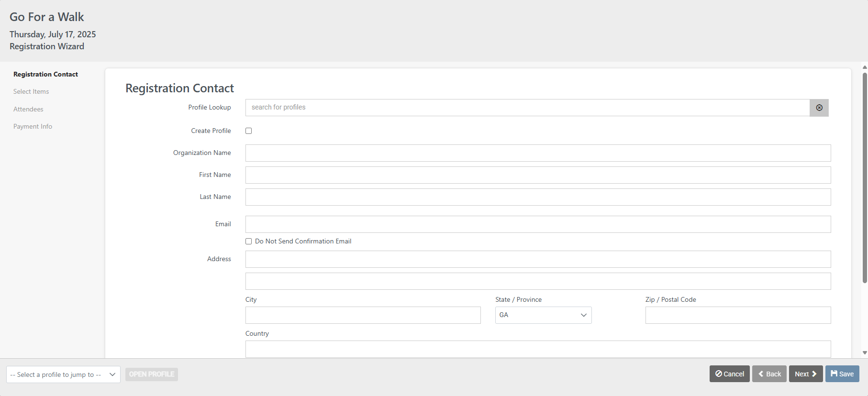Focus the Profile Lookup search field
The image size is (868, 396).
tap(527, 108)
